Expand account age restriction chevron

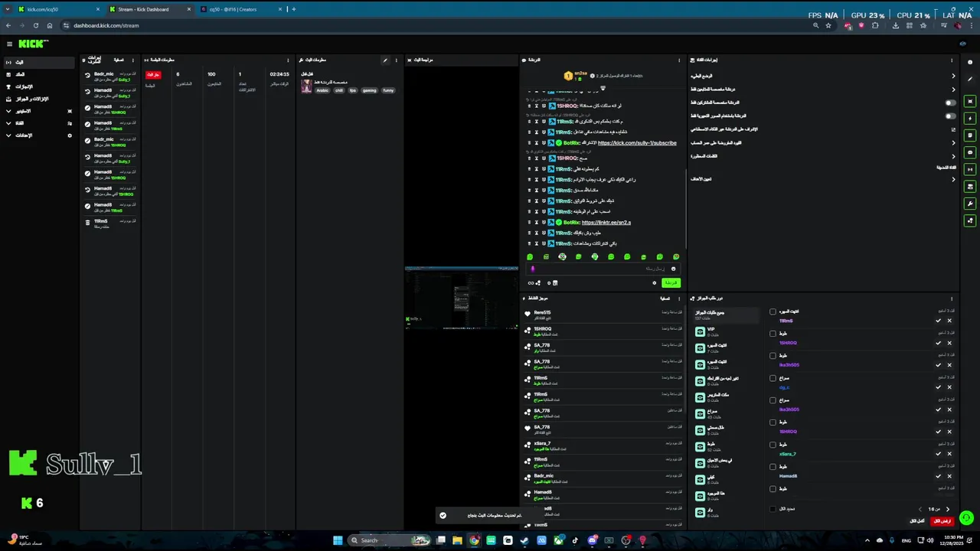[x=953, y=142]
